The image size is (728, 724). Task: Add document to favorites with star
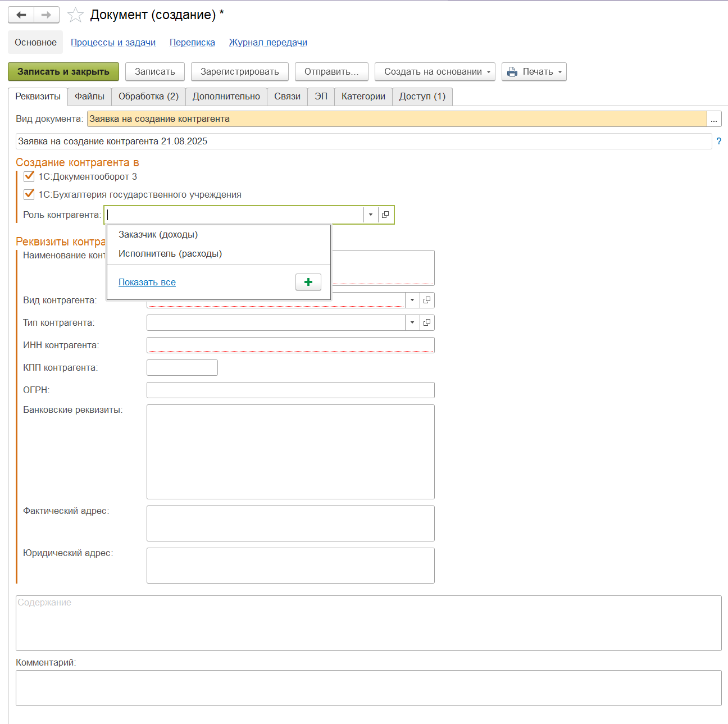[75, 15]
